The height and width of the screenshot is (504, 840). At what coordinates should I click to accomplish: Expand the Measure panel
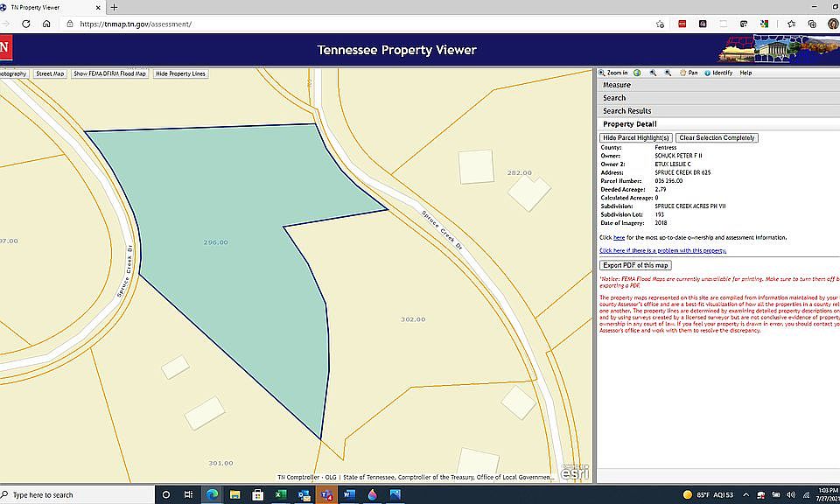tap(718, 85)
